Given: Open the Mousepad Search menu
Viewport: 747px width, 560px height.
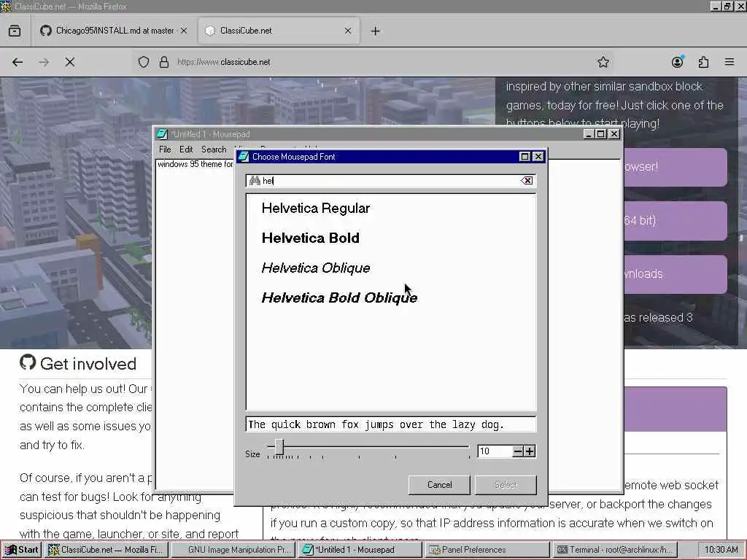Looking at the screenshot, I should tap(214, 149).
